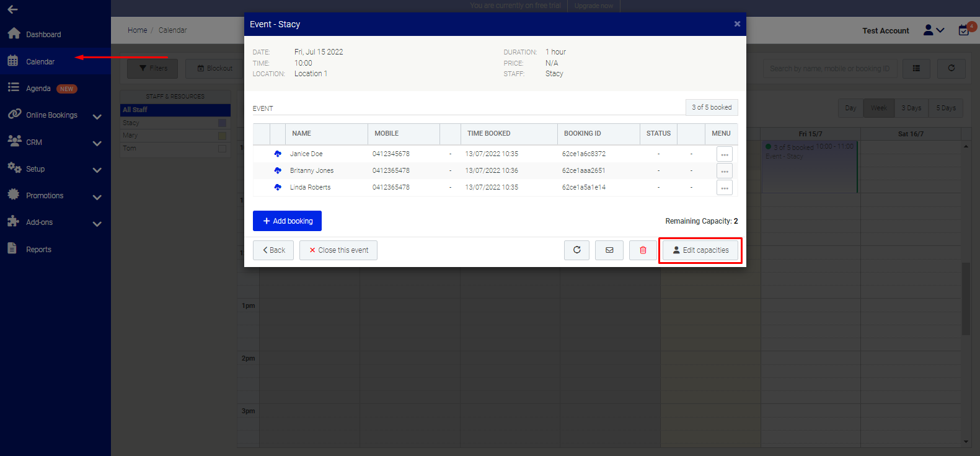Click the Edit capacities button

click(x=700, y=250)
